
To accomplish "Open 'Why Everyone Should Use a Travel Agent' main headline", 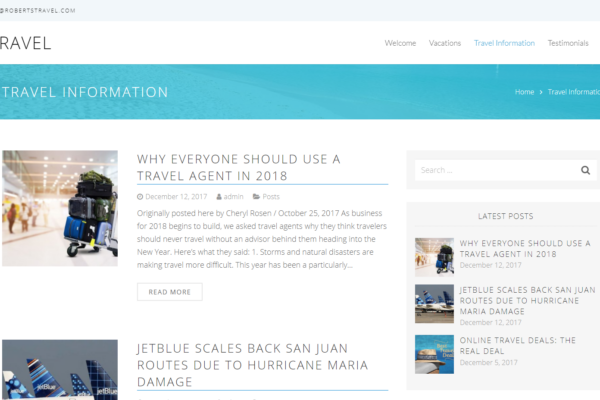I will pyautogui.click(x=239, y=167).
